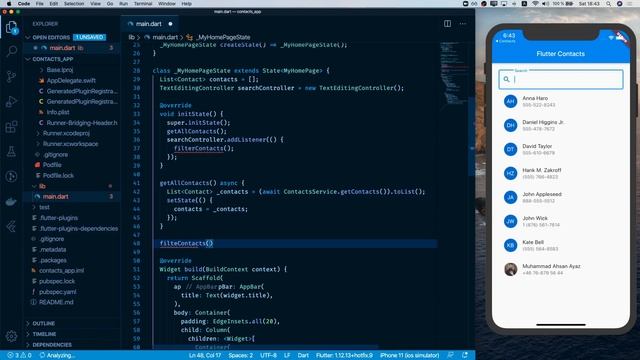640x360 pixels.
Task: Open the Extensions view
Action: [11, 127]
